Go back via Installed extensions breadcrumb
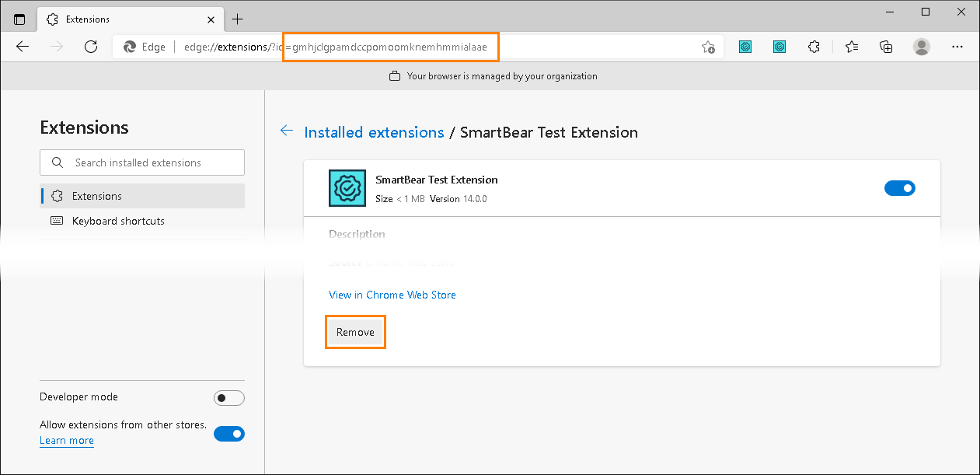 point(374,132)
